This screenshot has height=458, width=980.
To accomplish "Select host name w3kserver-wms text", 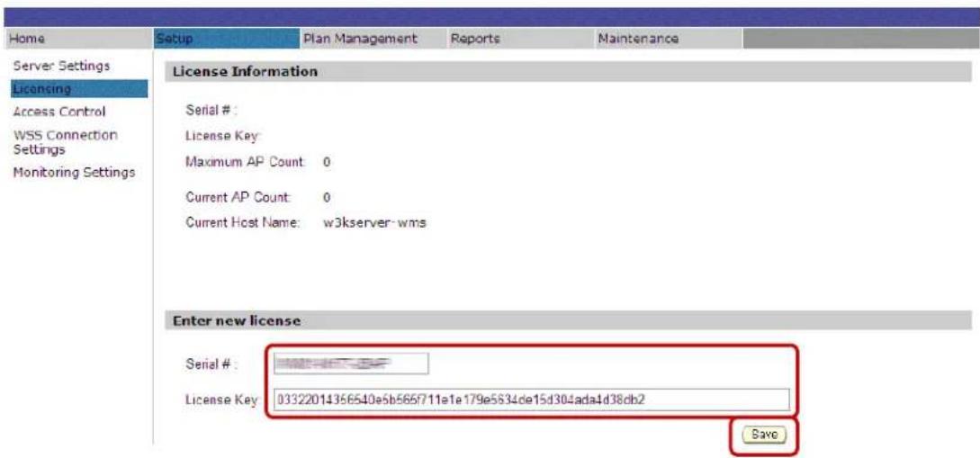I will coord(374,223).
